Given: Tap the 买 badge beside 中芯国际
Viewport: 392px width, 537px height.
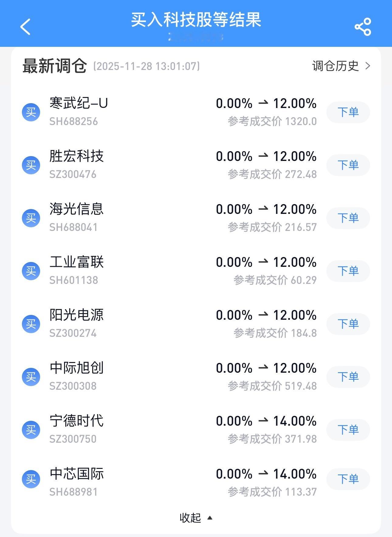Looking at the screenshot, I should [31, 479].
